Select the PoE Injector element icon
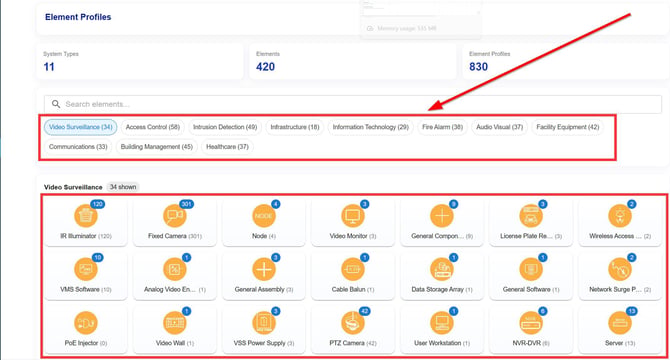The image size is (670, 360). point(85,323)
